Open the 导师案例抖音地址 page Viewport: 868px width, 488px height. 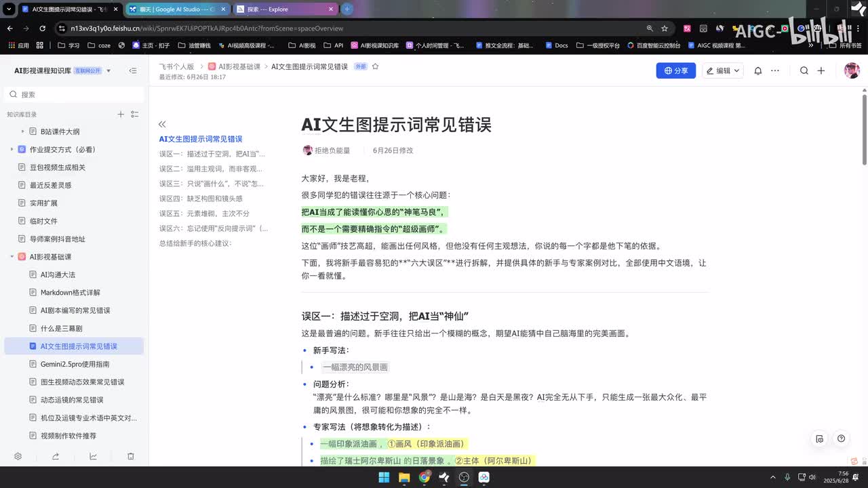pyautogui.click(x=58, y=239)
